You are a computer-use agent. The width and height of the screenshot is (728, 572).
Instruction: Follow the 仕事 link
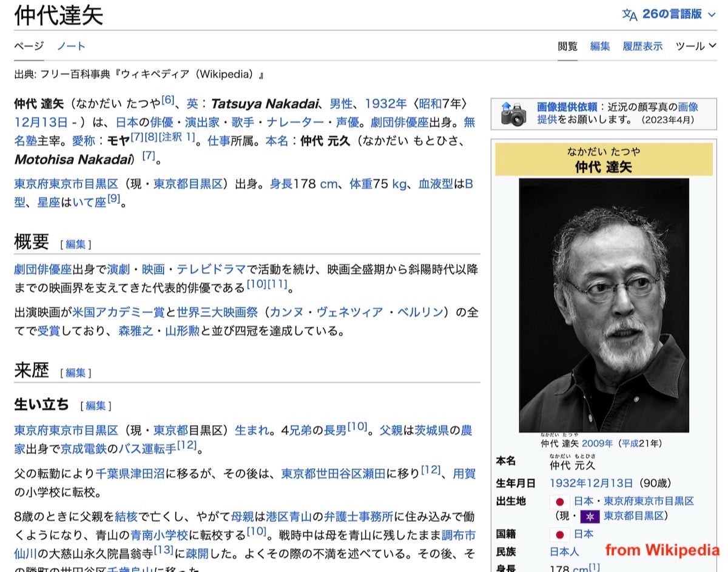[x=218, y=141]
